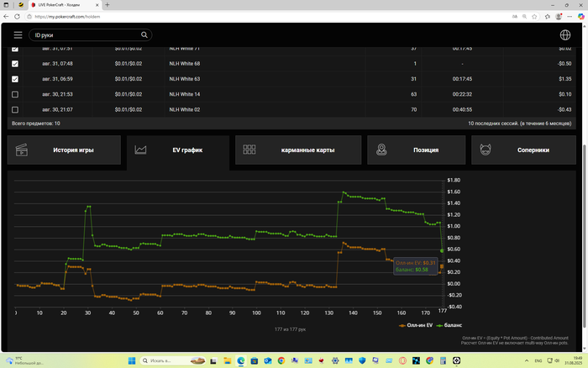
Task: Click the -$0.43 result cell
Action: 564,110
